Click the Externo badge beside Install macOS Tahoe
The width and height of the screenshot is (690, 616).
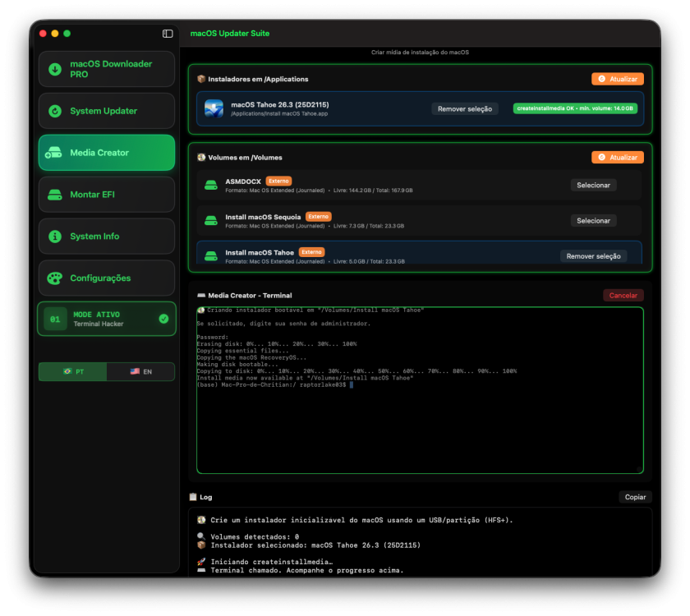(x=311, y=252)
